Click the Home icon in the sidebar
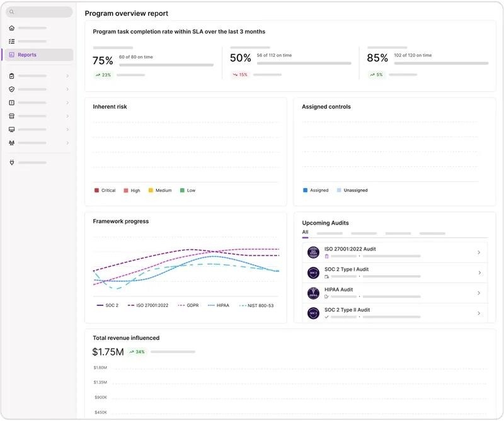Screen dimensions: 504x421 click(x=12, y=28)
